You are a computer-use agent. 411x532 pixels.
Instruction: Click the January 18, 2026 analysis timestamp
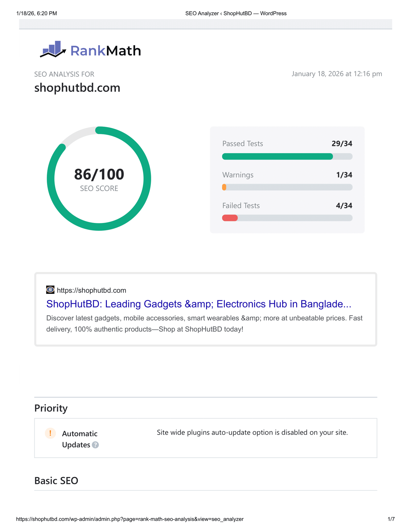coord(337,74)
